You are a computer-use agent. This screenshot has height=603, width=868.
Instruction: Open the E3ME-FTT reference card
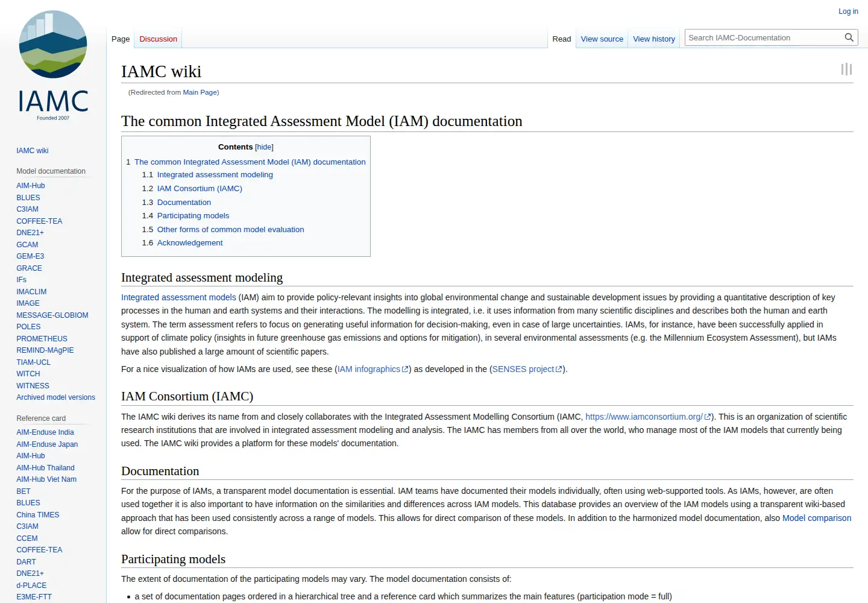[34, 597]
